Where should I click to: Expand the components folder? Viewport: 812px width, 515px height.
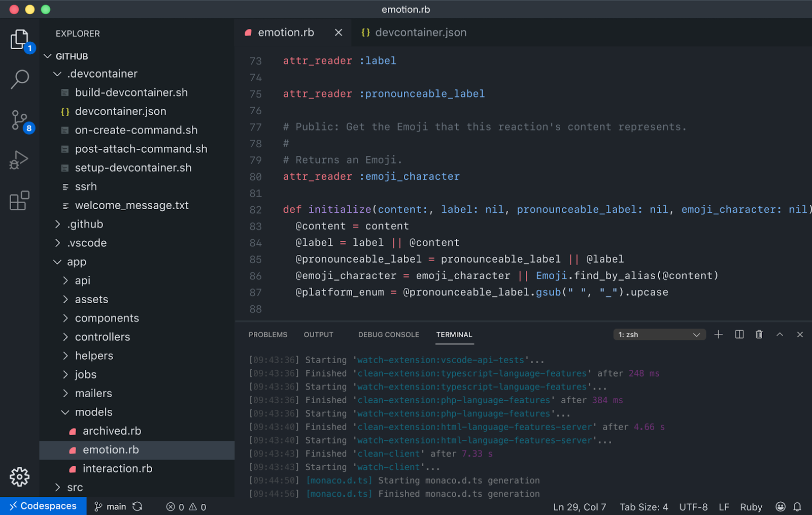pos(65,318)
